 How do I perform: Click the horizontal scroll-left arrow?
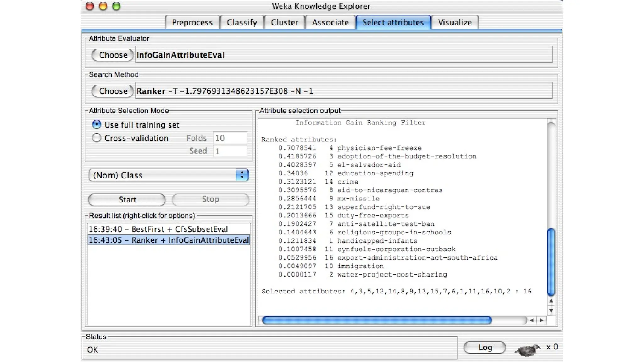tap(532, 320)
